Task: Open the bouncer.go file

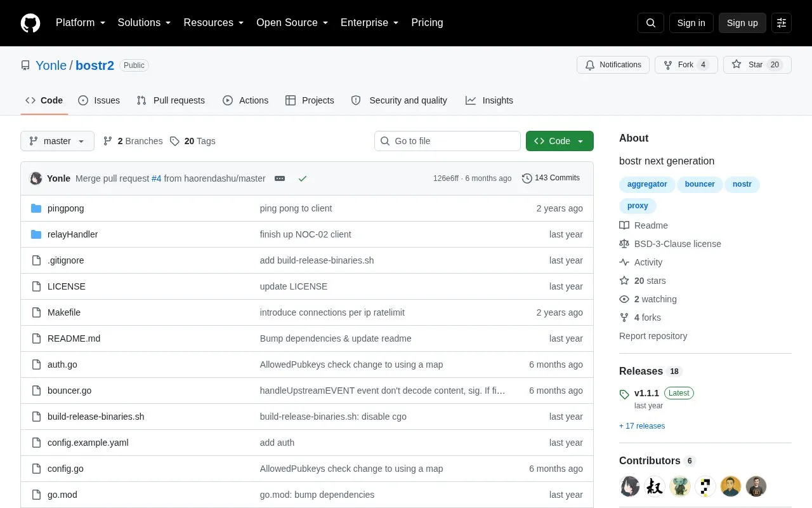Action: 69,391
